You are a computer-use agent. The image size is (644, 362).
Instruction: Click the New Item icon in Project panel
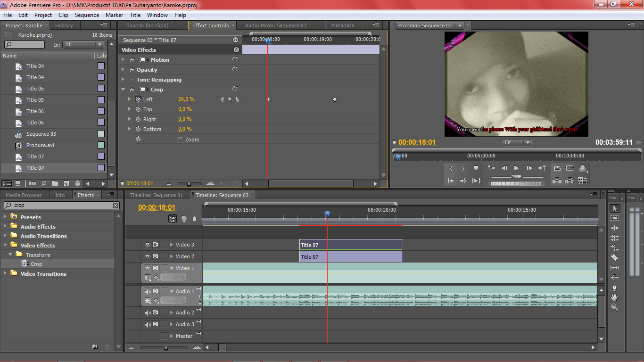coord(66,183)
